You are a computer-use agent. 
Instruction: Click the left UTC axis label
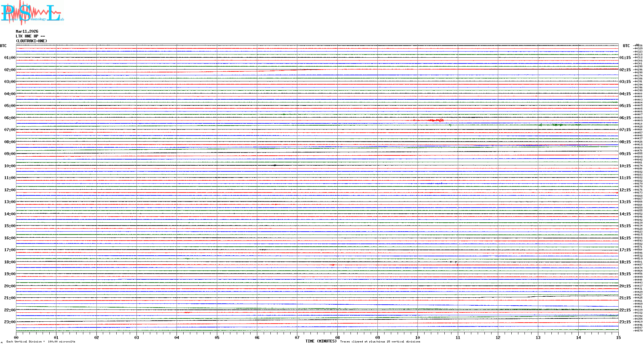pyautogui.click(x=3, y=46)
